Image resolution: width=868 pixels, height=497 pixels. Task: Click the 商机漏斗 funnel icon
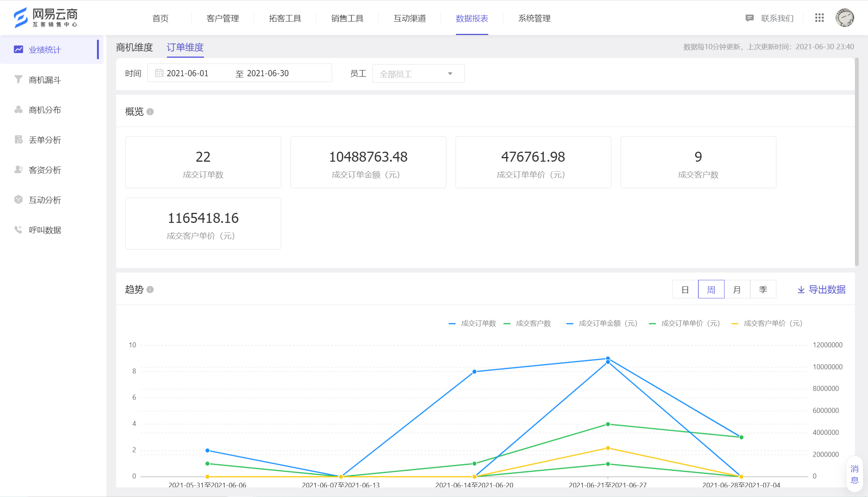point(18,79)
